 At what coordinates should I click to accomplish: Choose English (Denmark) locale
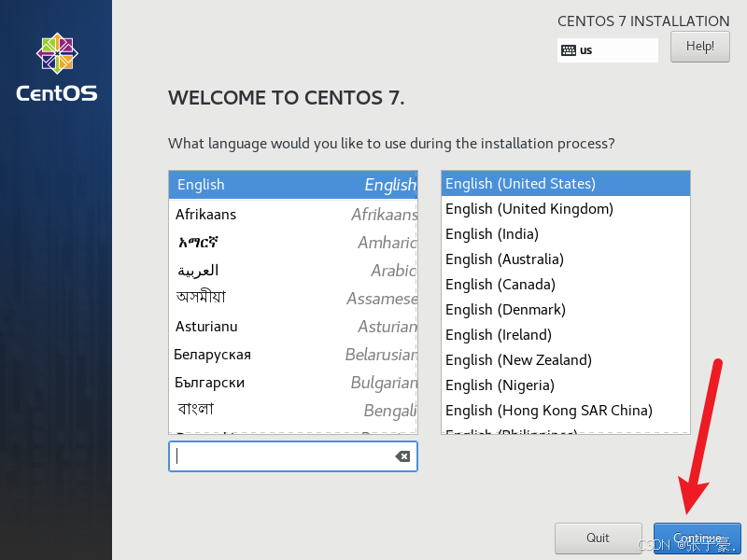pyautogui.click(x=566, y=310)
